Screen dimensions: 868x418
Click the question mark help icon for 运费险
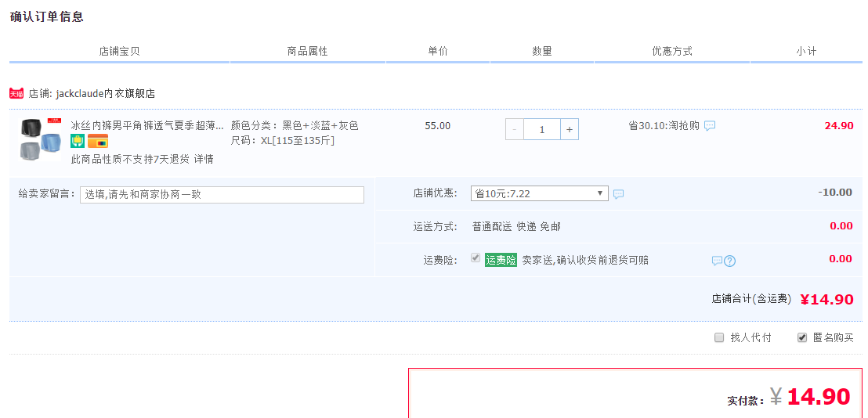coord(729,261)
